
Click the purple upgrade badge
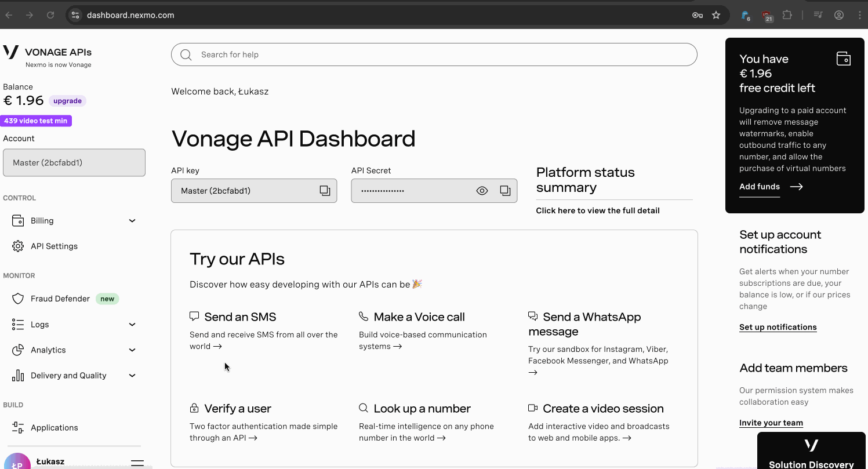(67, 101)
